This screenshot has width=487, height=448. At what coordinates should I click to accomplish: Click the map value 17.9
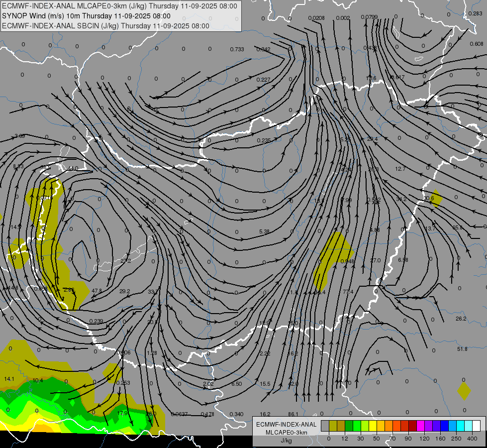(x=122, y=413)
